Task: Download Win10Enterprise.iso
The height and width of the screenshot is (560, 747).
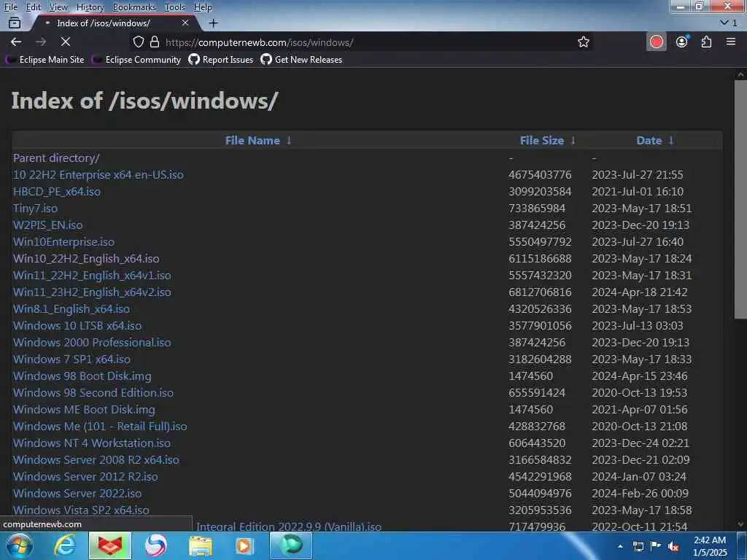Action: (64, 242)
